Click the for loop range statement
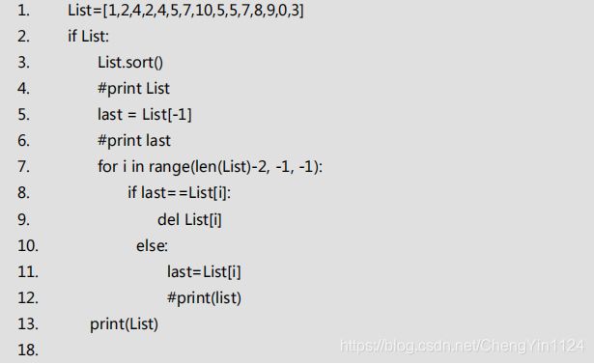The height and width of the screenshot is (364, 594). coord(211,167)
